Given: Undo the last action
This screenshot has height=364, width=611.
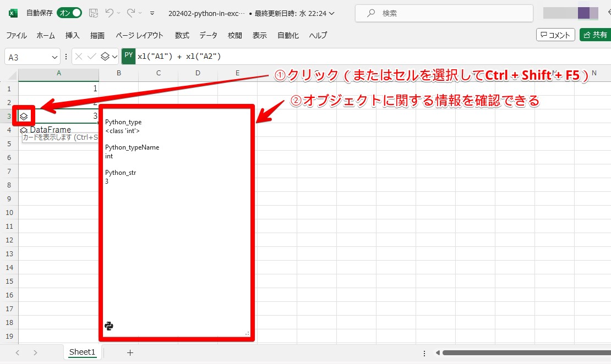Looking at the screenshot, I should [x=110, y=13].
